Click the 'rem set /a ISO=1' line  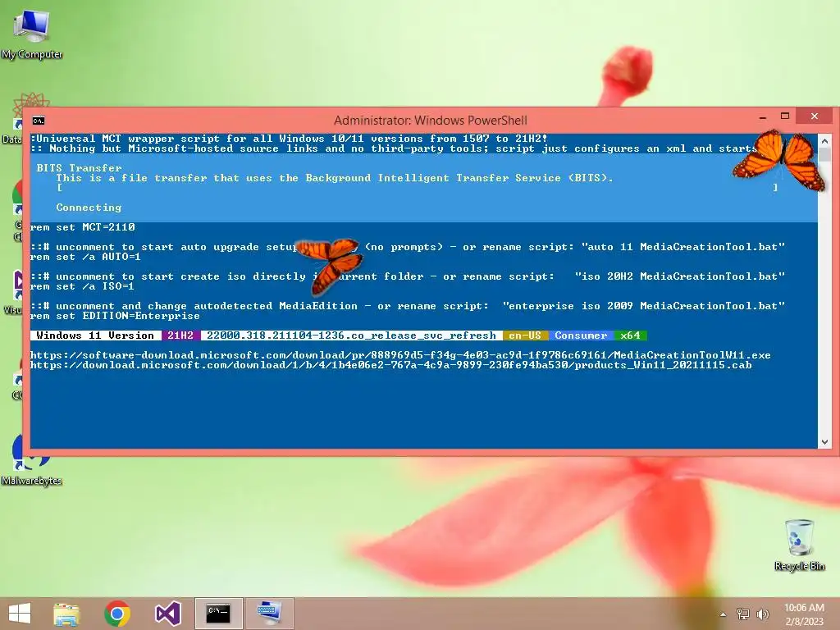83,286
